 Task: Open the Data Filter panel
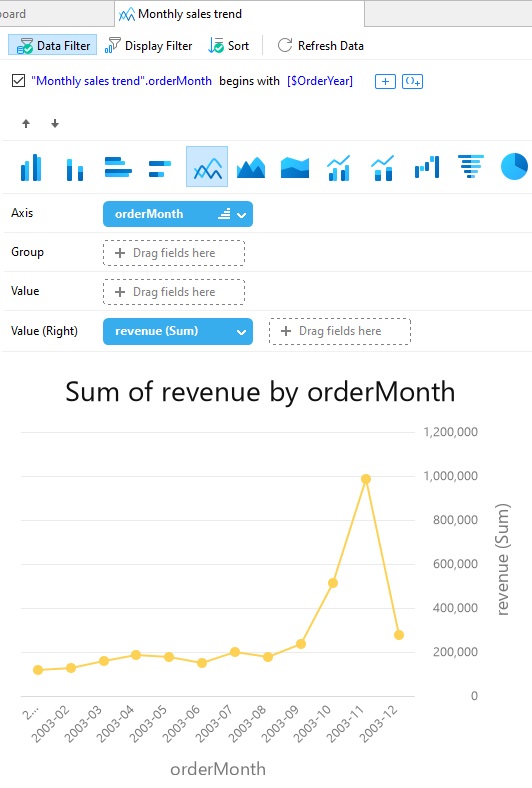pos(53,46)
